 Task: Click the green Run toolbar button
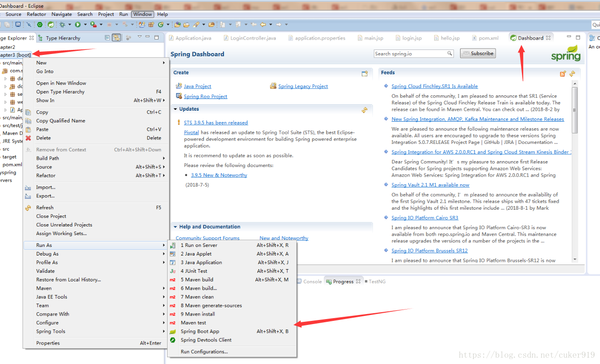click(x=78, y=25)
